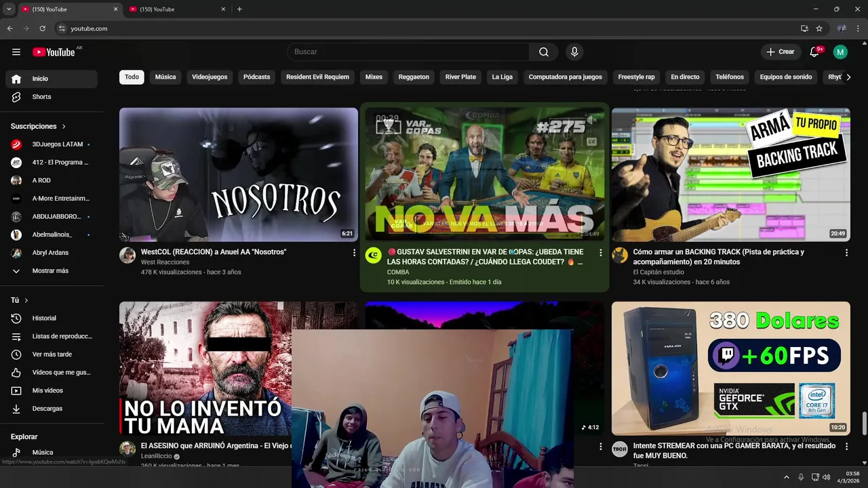Select the En directo chip
The image size is (868, 488).
(685, 77)
